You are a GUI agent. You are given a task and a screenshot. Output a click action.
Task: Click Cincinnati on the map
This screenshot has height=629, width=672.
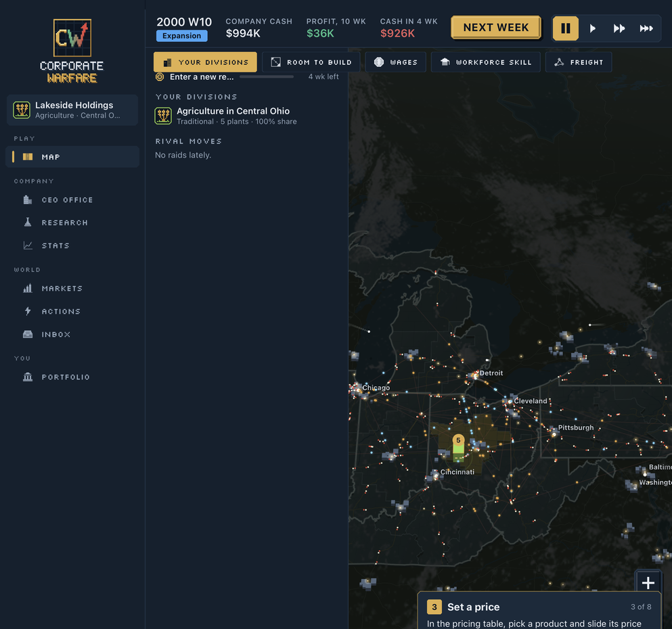[457, 472]
